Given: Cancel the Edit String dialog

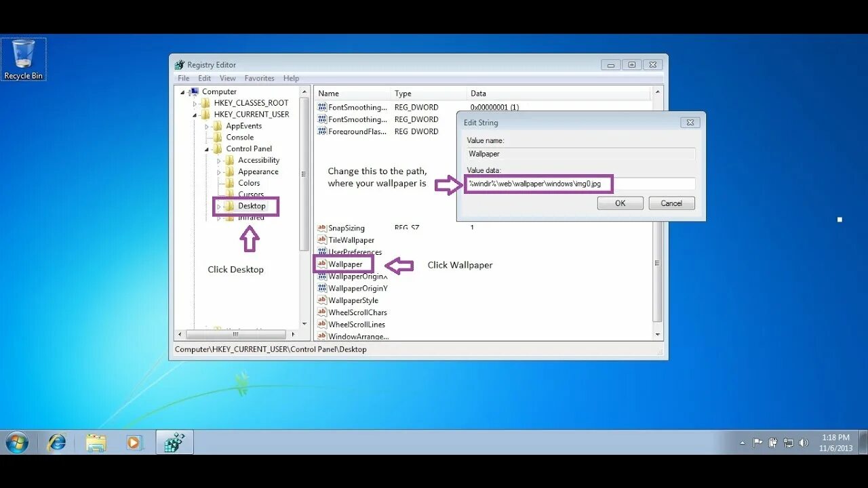Looking at the screenshot, I should point(671,203).
